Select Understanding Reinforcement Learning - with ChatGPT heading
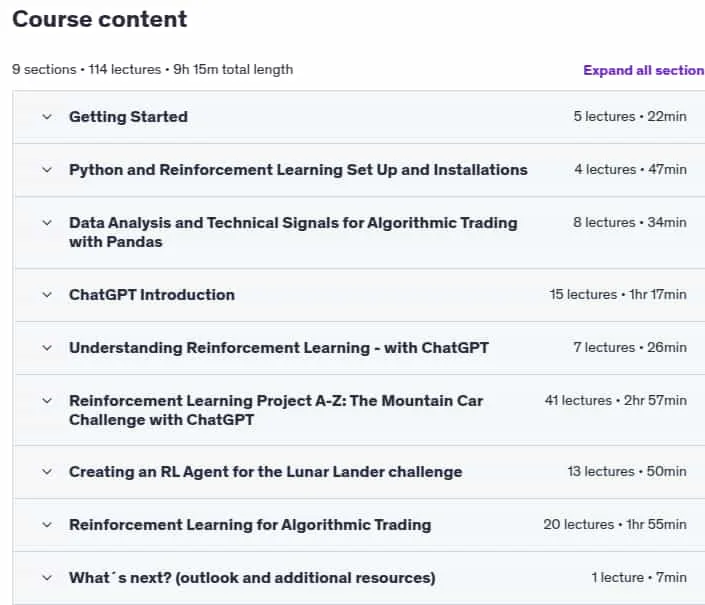The image size is (705, 605). (x=279, y=348)
